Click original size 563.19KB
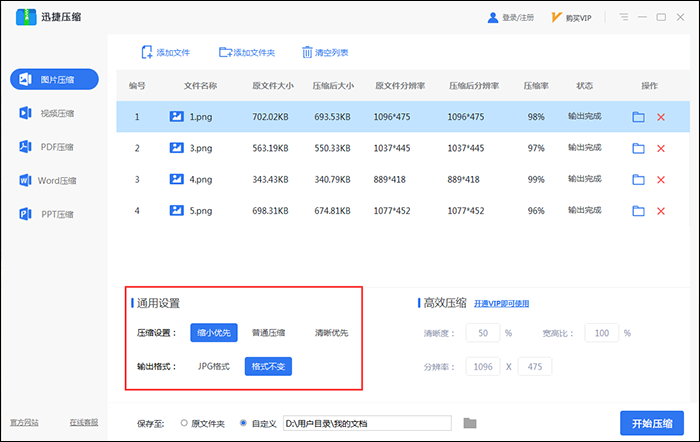Screen dimensions: 700x442 click(x=270, y=148)
